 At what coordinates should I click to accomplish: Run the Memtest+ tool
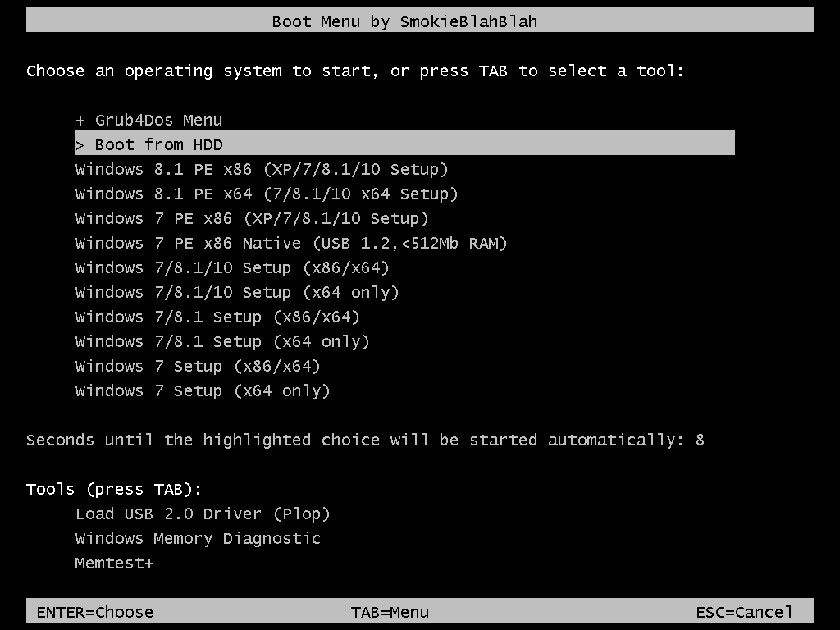[115, 564]
